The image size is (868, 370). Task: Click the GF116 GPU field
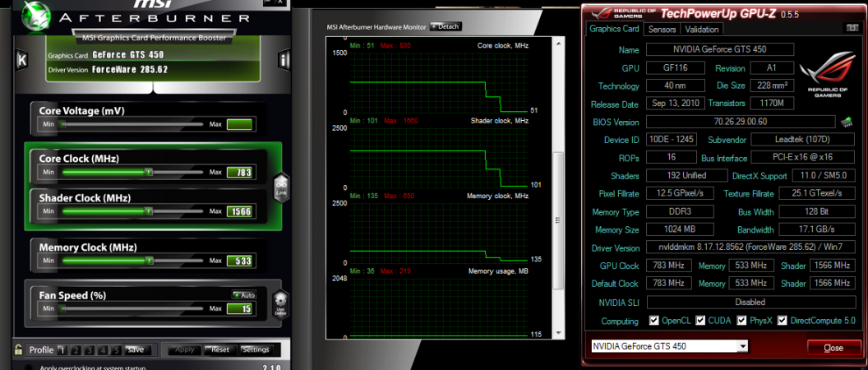676,67
